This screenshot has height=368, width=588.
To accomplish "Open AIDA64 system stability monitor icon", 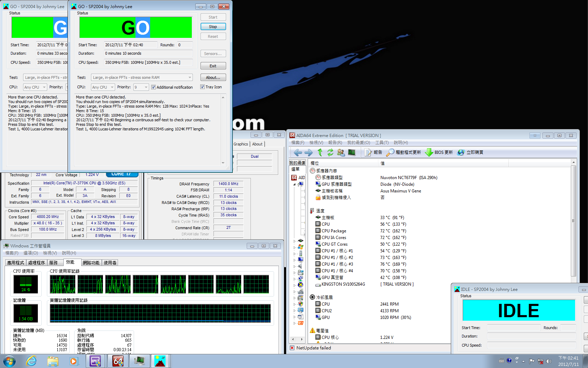I will tap(352, 152).
